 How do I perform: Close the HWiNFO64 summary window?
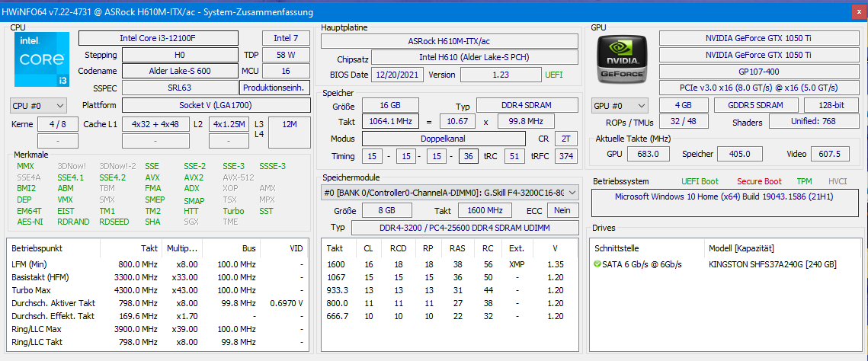859,11
